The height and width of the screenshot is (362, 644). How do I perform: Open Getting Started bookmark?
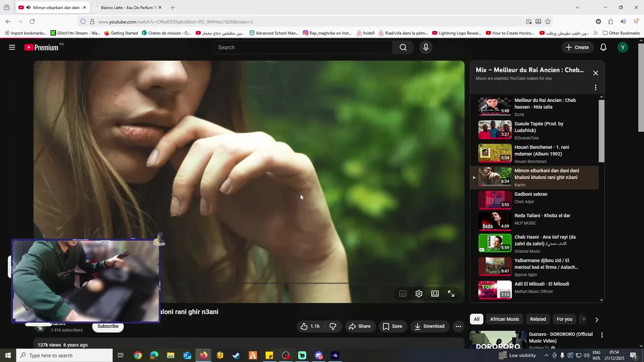pos(121,33)
